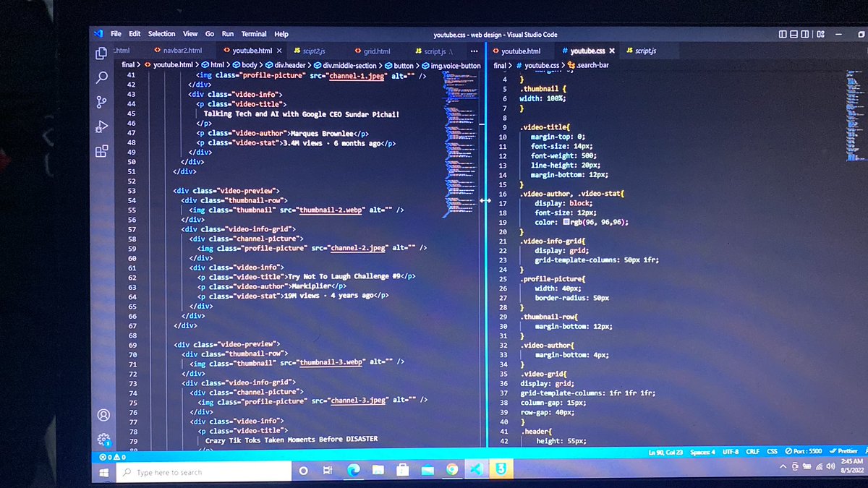Toggle the secondary side bar layout icon
This screenshot has width=868, height=488.
point(806,34)
